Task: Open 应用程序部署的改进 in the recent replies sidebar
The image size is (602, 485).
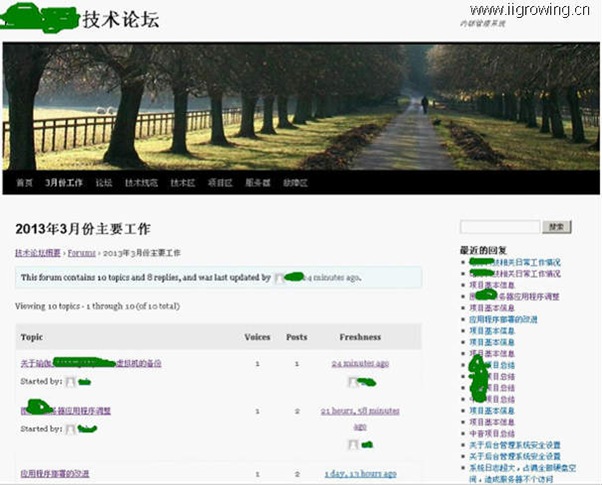Action: coord(503,319)
